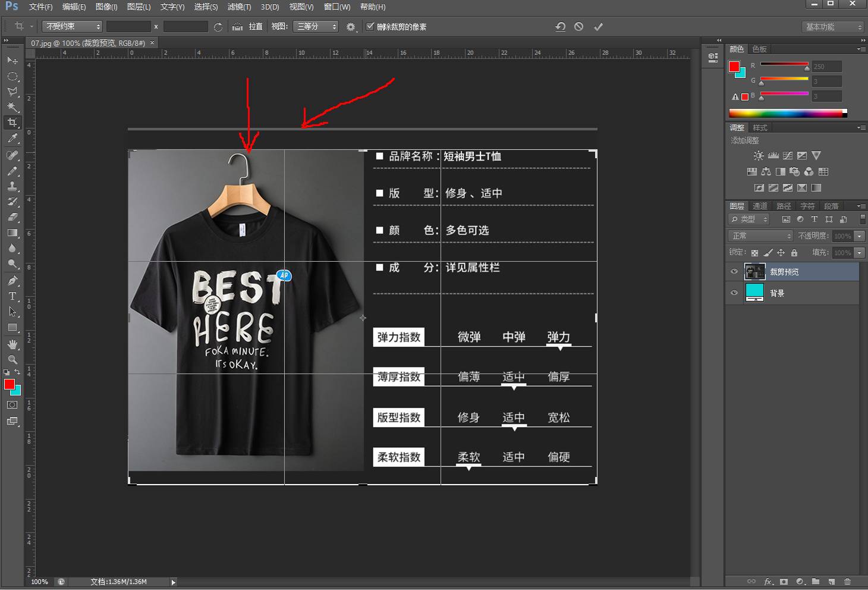Click the 拉直 straighten button

click(248, 27)
